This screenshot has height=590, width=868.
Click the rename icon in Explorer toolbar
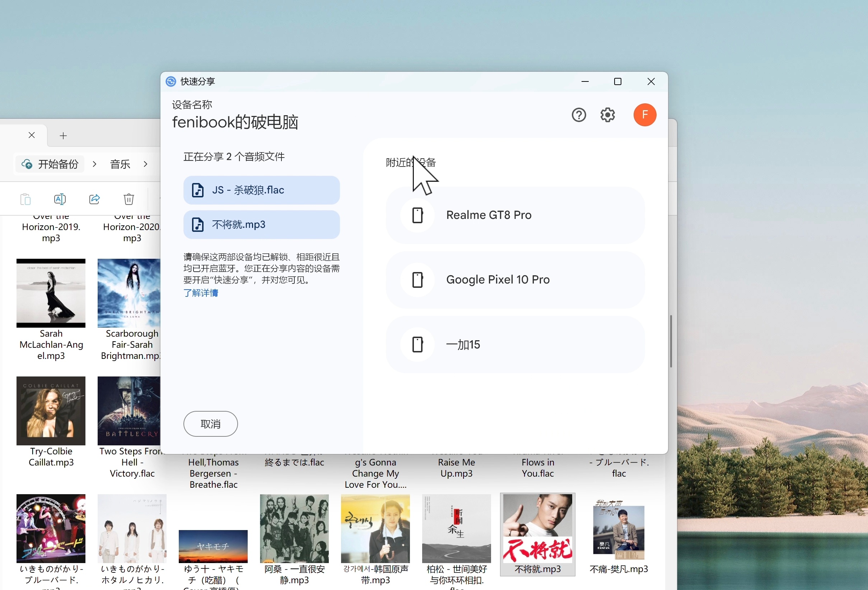coord(60,199)
